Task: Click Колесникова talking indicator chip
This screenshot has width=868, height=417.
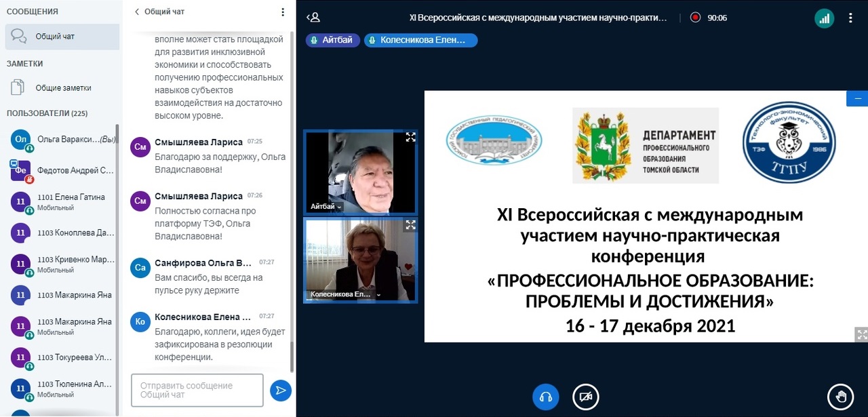Action: (x=420, y=40)
